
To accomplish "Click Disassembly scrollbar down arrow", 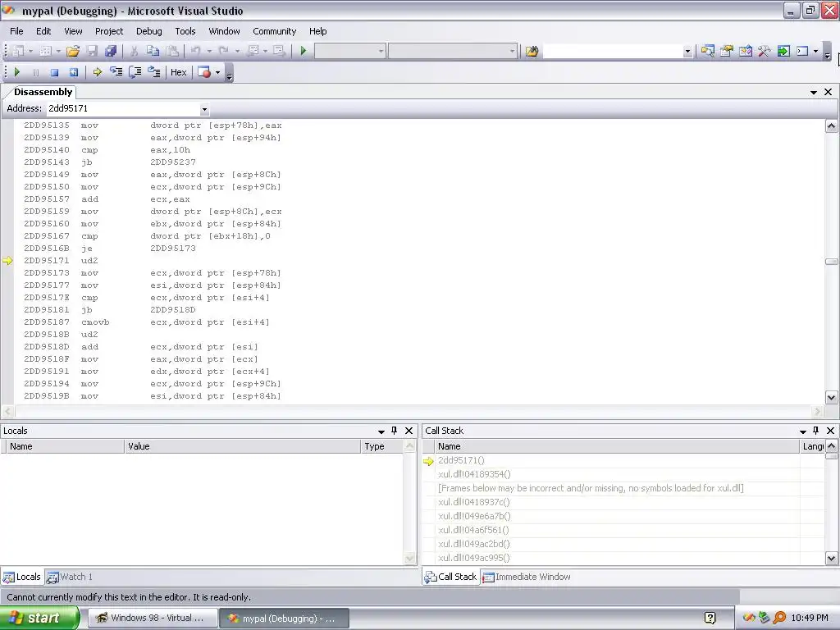I will [832, 398].
